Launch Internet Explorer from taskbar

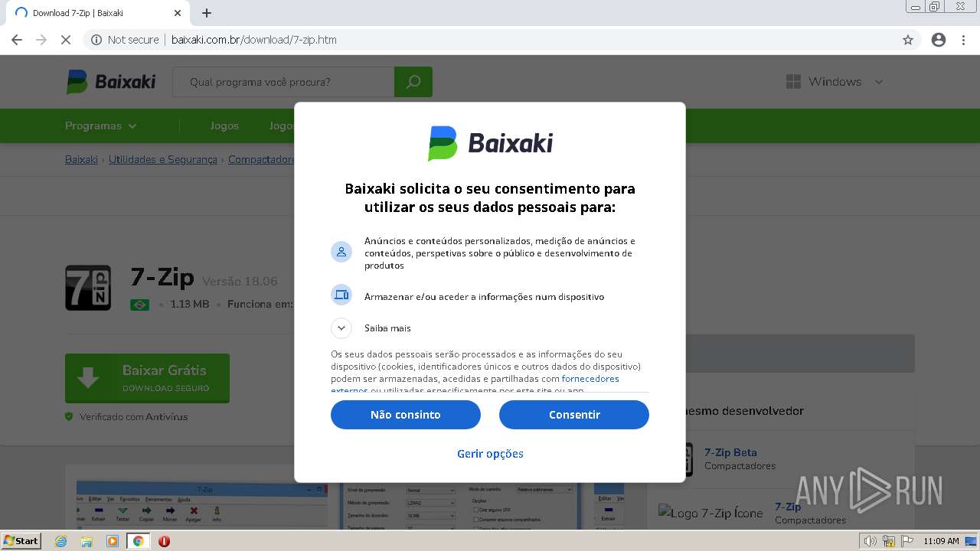[60, 541]
